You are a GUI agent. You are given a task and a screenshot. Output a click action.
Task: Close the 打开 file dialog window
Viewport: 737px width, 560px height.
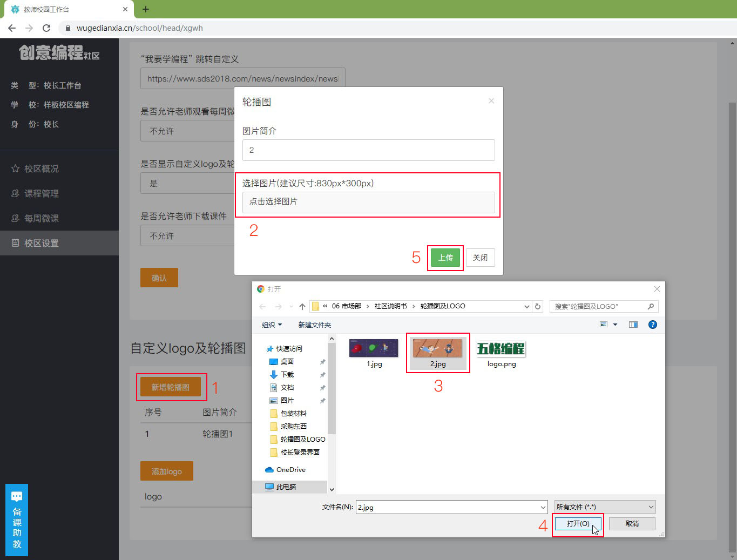coord(657,289)
